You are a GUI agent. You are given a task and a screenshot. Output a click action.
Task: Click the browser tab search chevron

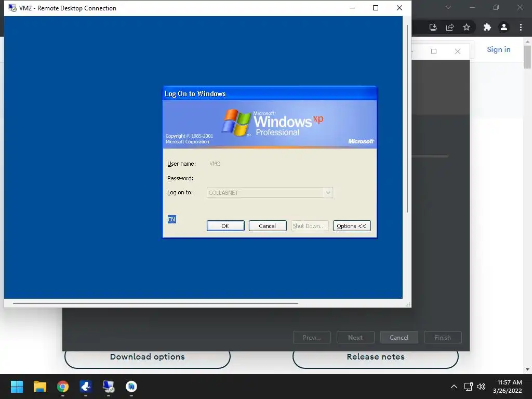point(448,7)
